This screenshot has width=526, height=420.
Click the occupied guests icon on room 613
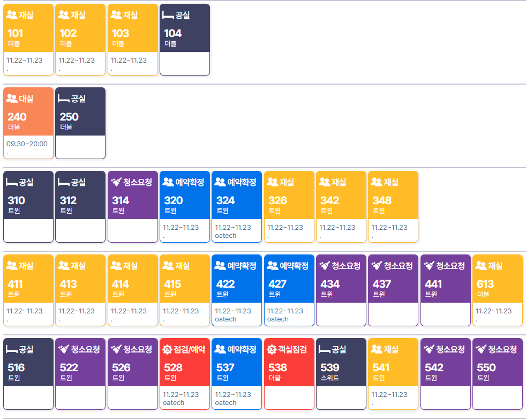[480, 266]
